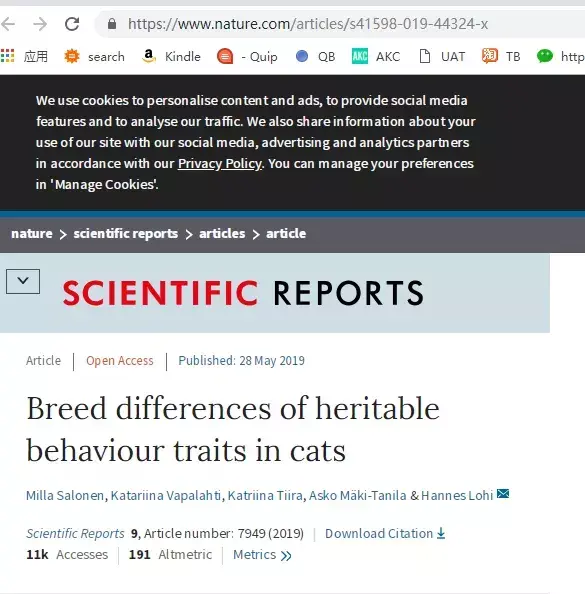Viewport: 585px width, 594px height.
Task: Download the article citation
Action: tap(385, 534)
